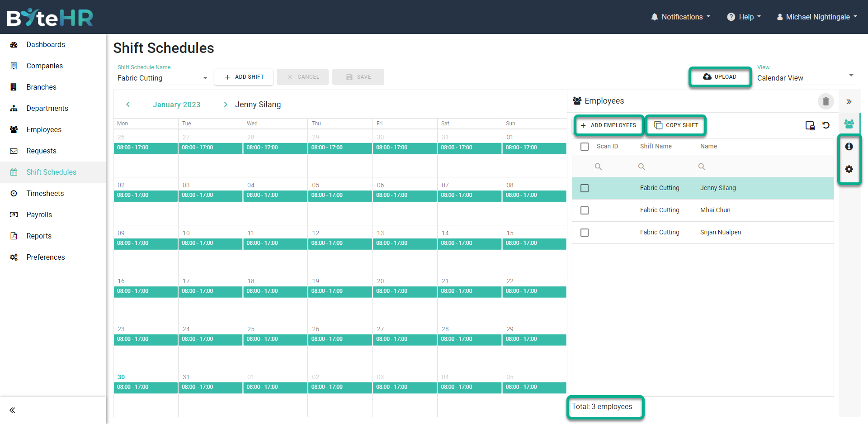Open the info icon in right rail
The width and height of the screenshot is (868, 424).
[849, 147]
